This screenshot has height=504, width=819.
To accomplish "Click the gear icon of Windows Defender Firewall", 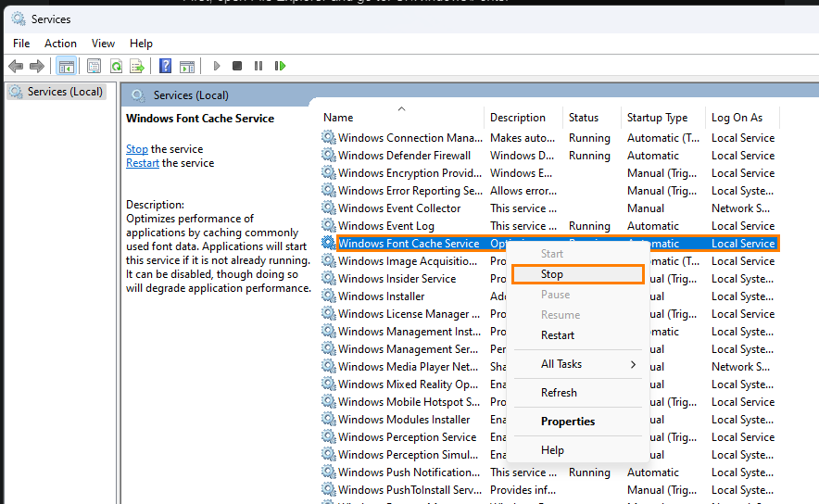I will [x=328, y=155].
